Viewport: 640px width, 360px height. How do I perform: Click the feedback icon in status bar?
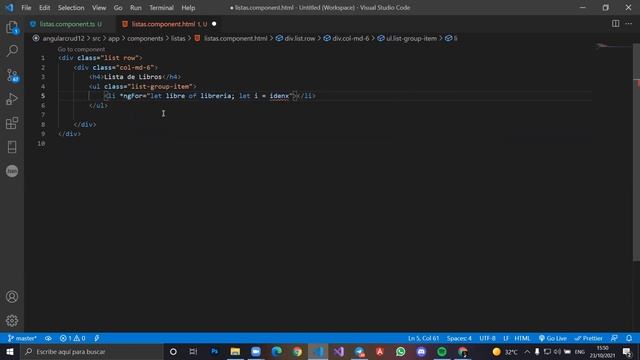tap(614, 338)
